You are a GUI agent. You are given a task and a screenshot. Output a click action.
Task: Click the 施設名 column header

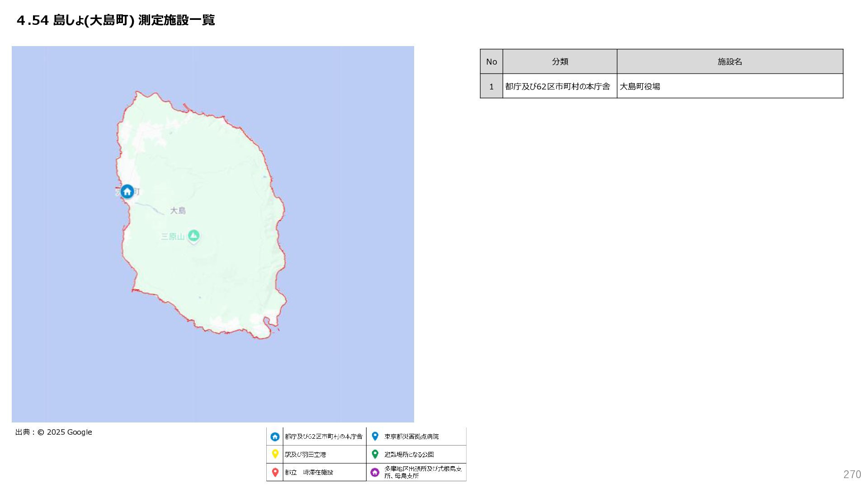click(x=730, y=61)
